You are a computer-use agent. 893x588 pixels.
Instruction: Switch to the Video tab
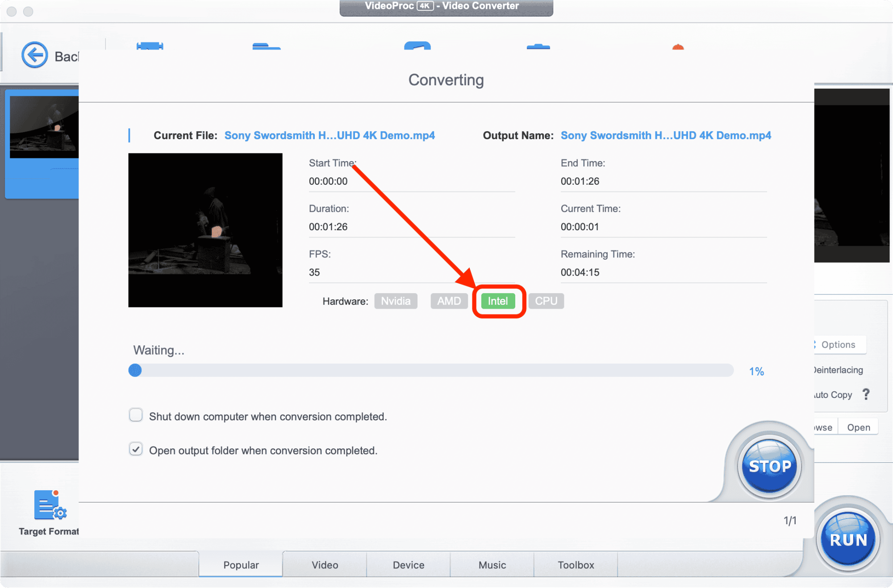(325, 565)
